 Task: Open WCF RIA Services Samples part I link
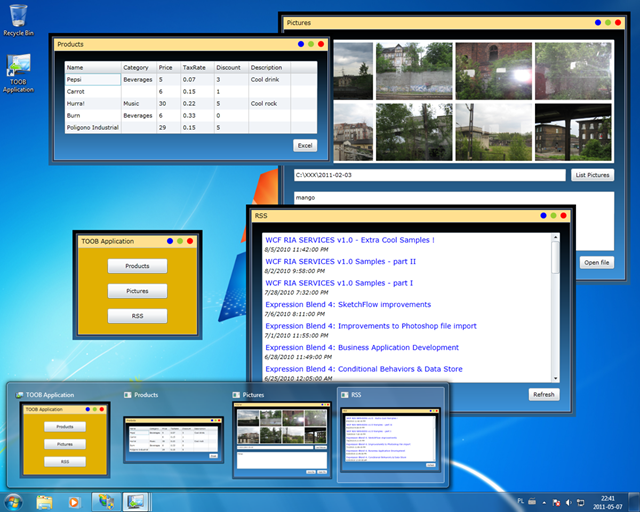[x=339, y=283]
